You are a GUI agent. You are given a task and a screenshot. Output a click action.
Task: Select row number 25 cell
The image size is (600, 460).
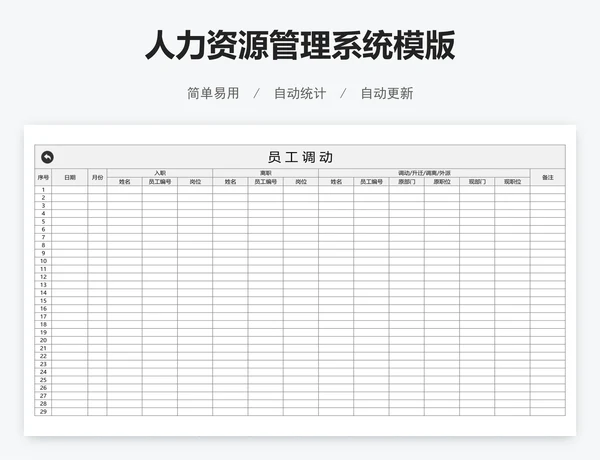pyautogui.click(x=43, y=380)
